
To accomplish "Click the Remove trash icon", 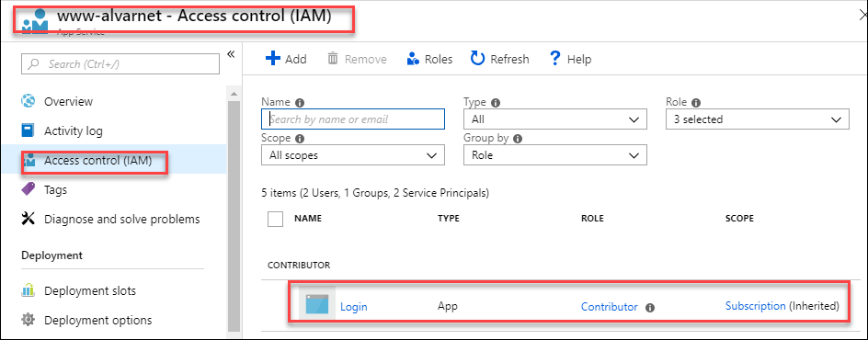I will click(x=333, y=59).
